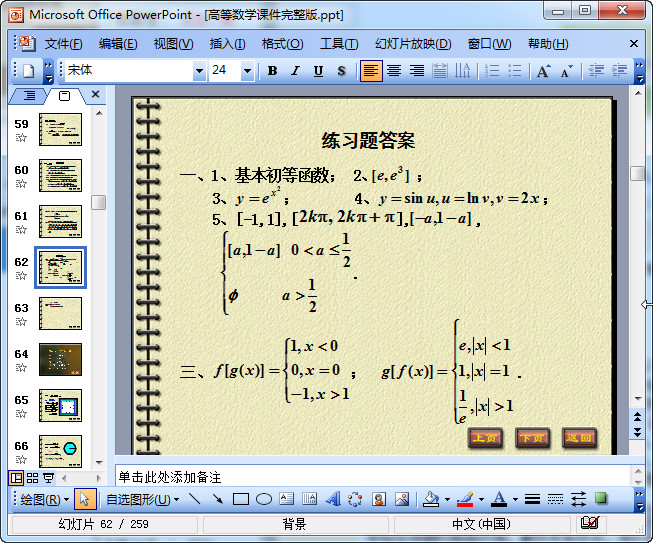This screenshot has height=543, width=653.
Task: Open the 窗口(W) menu
Action: 489,44
